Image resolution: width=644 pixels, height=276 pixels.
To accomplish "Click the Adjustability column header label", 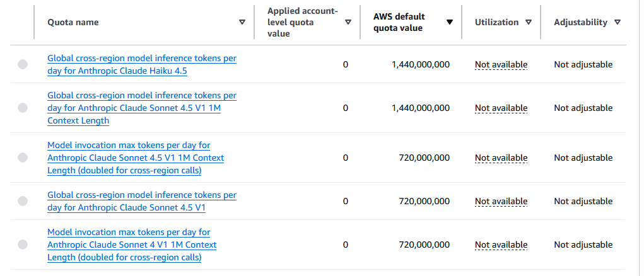I will pos(580,22).
